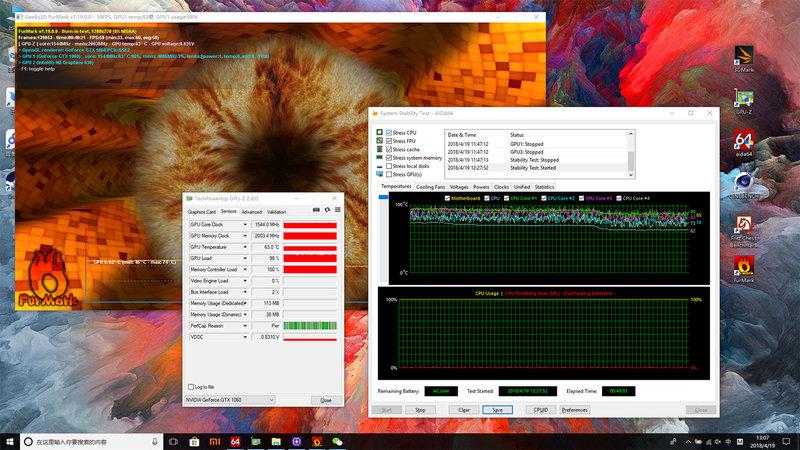Click the Stop button in AIDA64
Image resolution: width=800 pixels, height=450 pixels.
coord(420,410)
